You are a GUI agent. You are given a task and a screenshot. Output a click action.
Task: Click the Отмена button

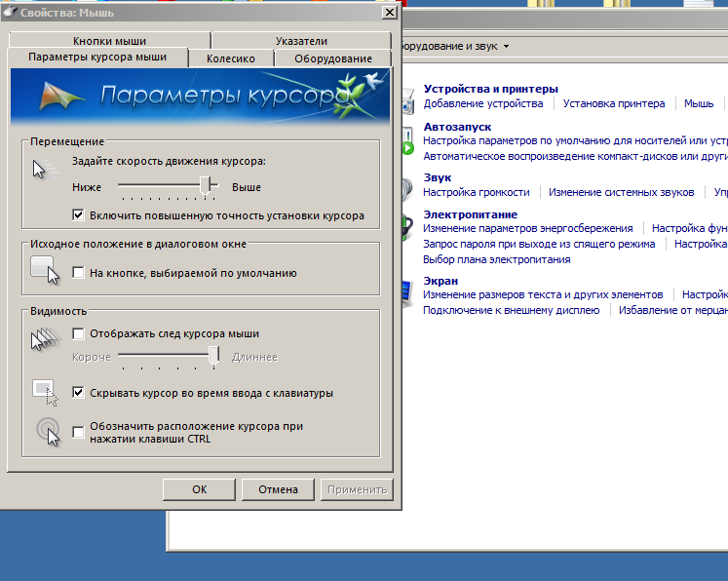[x=278, y=489]
